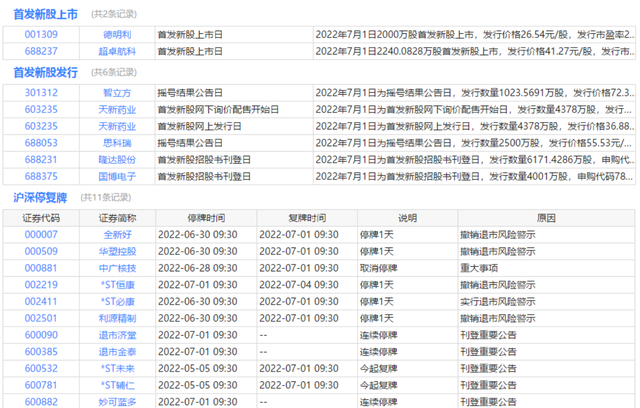
Task: Open 超卓航科 stock name link
Action: click(x=117, y=51)
